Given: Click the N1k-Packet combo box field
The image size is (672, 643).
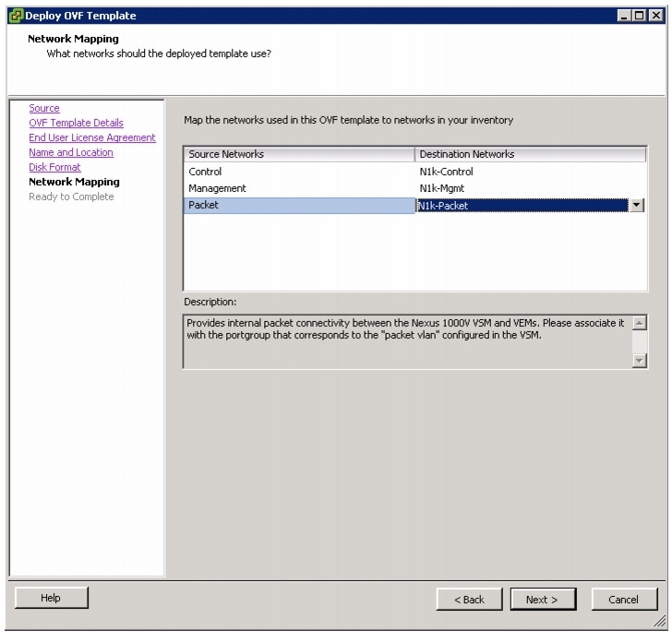Looking at the screenshot, I should [522, 206].
